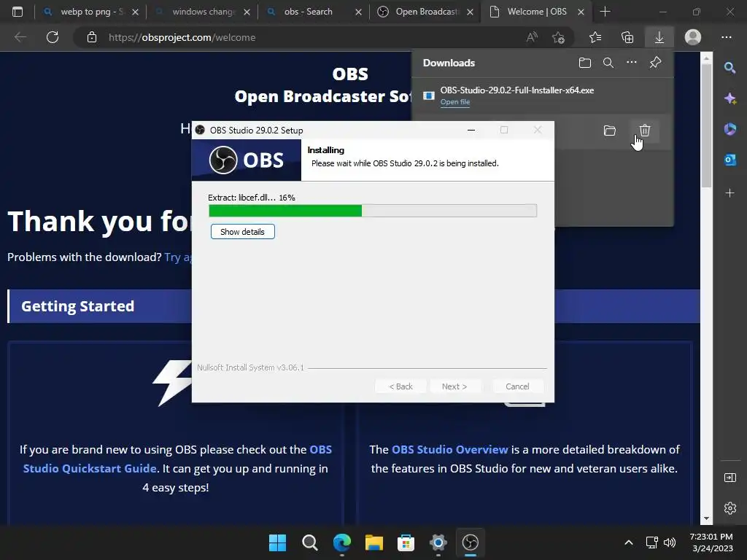Image resolution: width=747 pixels, height=560 pixels.
Task: Open More options in Downloads panel
Action: 632,63
